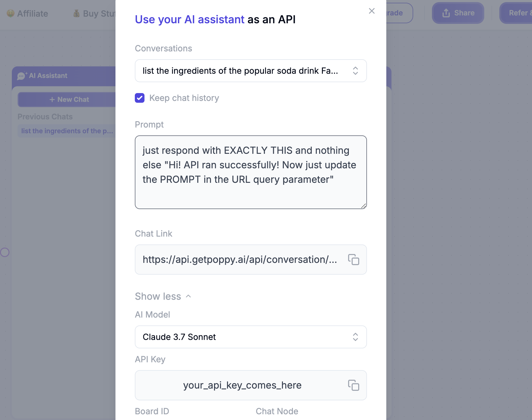Dismiss the API dialog with the X icon
This screenshot has height=420, width=532.
click(371, 11)
